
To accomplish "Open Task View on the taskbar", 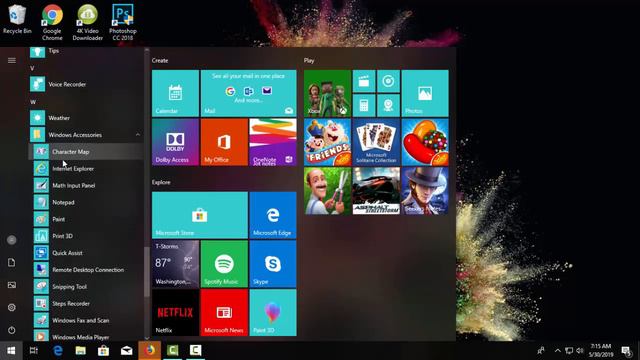I will (x=34, y=351).
